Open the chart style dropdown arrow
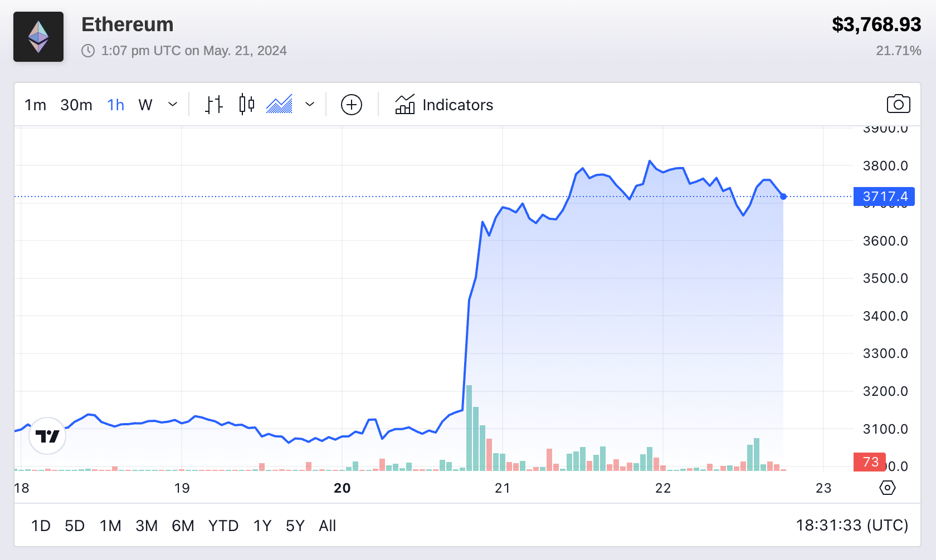Viewport: 936px width, 560px height. pos(310,105)
